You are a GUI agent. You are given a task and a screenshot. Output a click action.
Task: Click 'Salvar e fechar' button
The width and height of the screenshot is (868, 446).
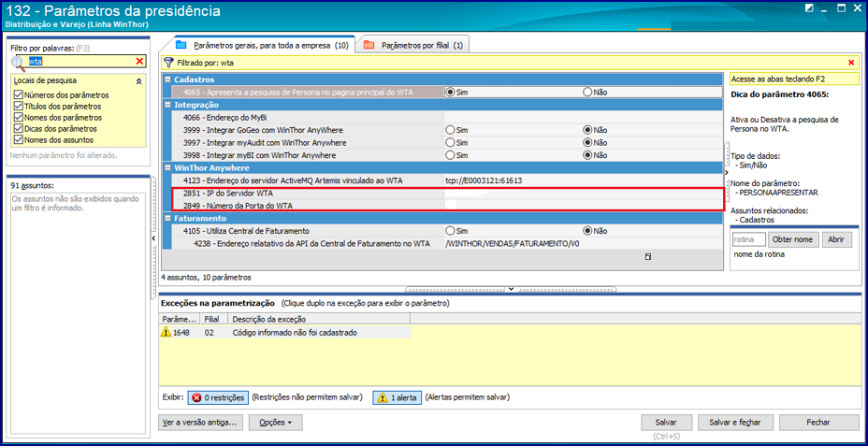tap(734, 423)
